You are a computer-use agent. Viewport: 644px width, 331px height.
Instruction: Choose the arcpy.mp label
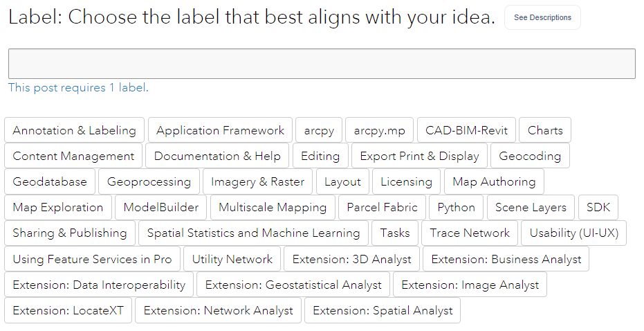379,130
